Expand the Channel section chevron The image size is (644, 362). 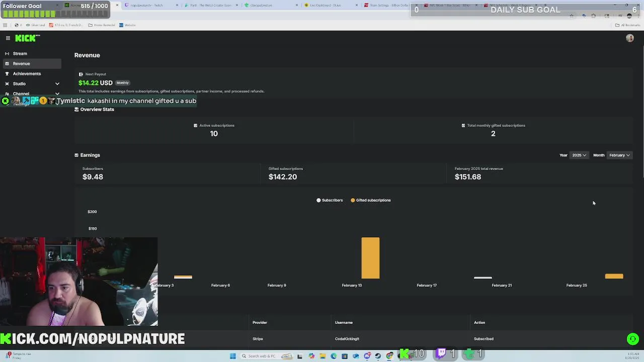pyautogui.click(x=57, y=94)
